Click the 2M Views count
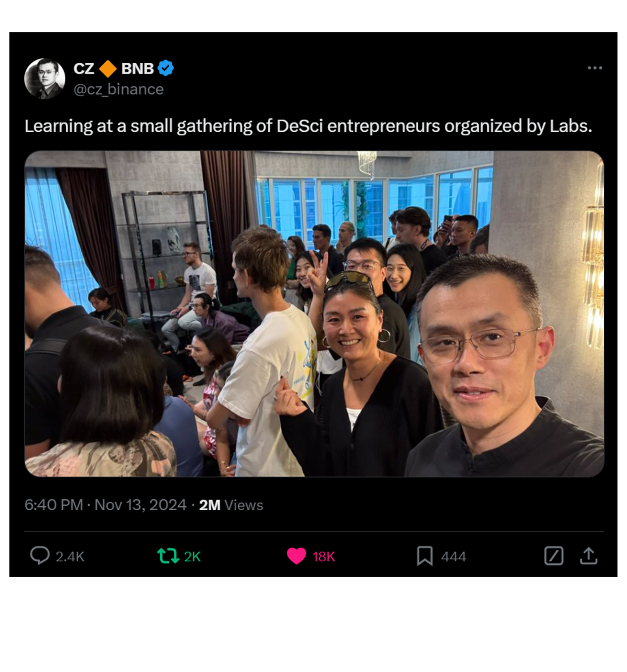The height and width of the screenshot is (672, 627). pos(231,505)
